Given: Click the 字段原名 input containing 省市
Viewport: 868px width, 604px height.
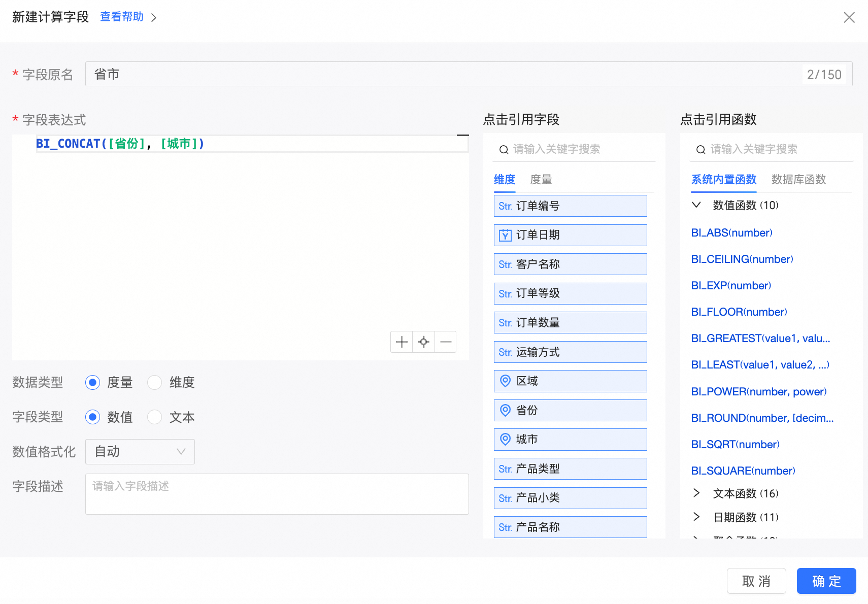Looking at the screenshot, I should click(469, 74).
